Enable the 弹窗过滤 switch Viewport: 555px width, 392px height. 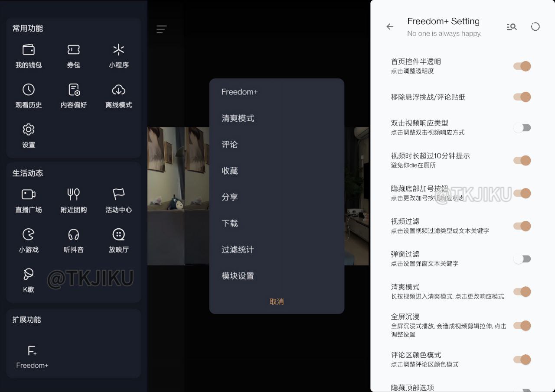click(x=522, y=259)
